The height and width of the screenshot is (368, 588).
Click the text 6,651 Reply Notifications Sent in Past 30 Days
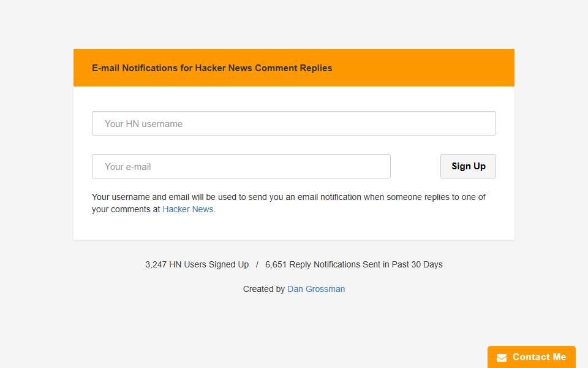(x=353, y=264)
